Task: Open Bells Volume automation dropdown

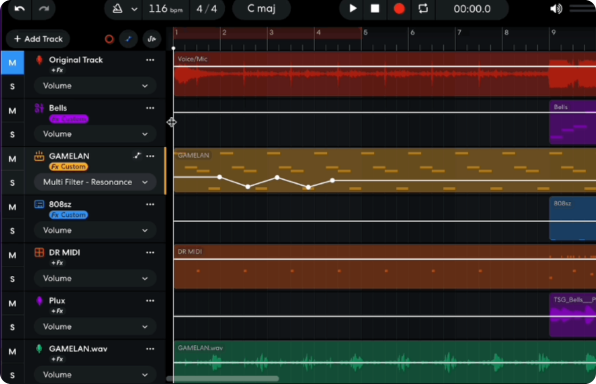Action: point(95,134)
